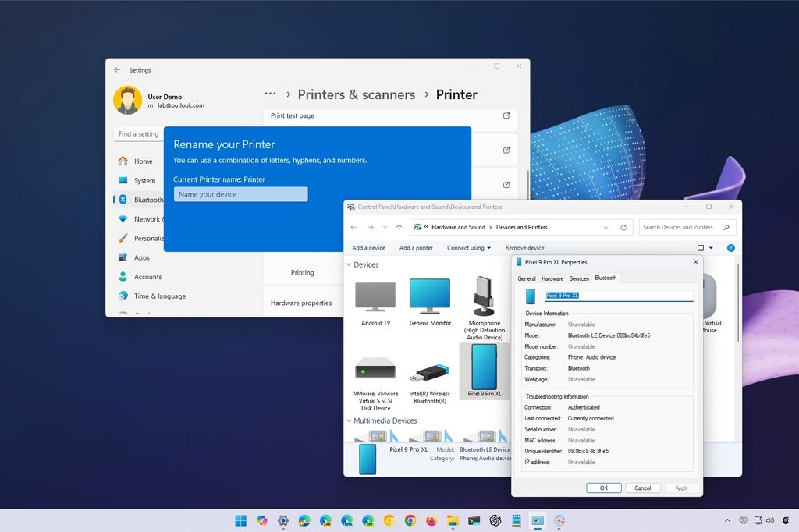Switch to the Hardware tab
The width and height of the screenshot is (799, 532).
(x=552, y=278)
